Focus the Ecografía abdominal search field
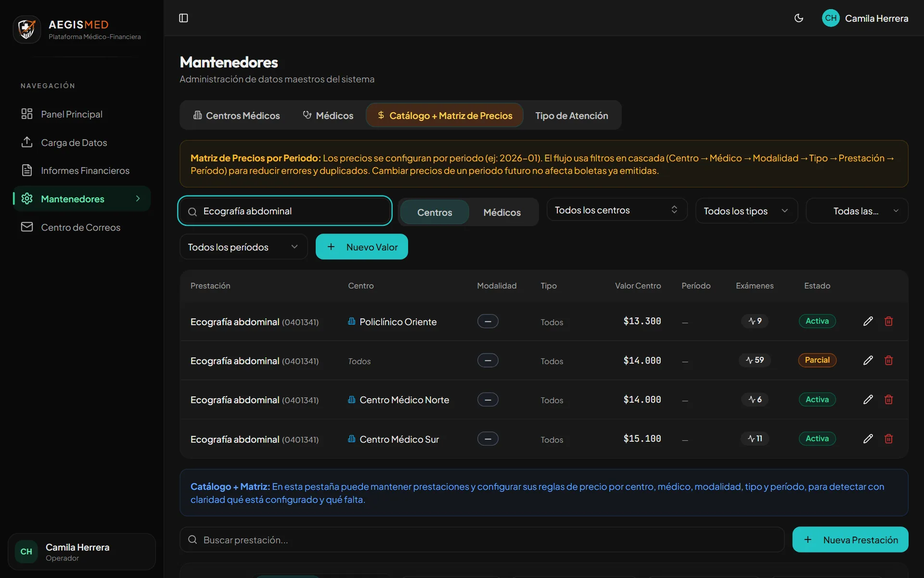924x578 pixels. point(285,211)
